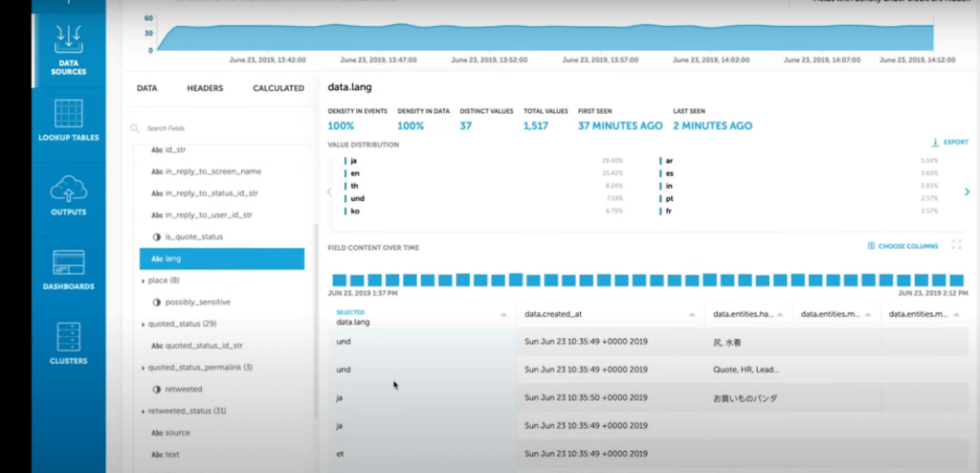Open Dashboards section

pyautogui.click(x=69, y=270)
